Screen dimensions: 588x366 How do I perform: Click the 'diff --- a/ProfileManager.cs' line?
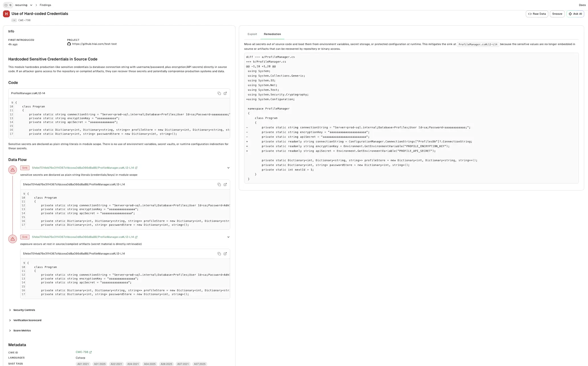270,57
